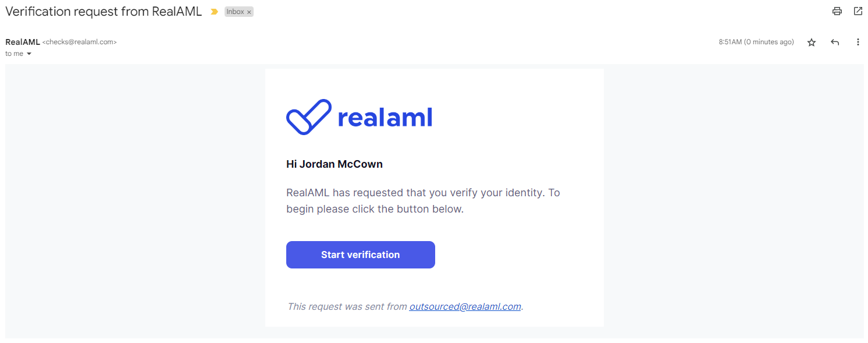Click the realaml wordmark text in the logo
Screen dimensions: 868x343
[385, 118]
